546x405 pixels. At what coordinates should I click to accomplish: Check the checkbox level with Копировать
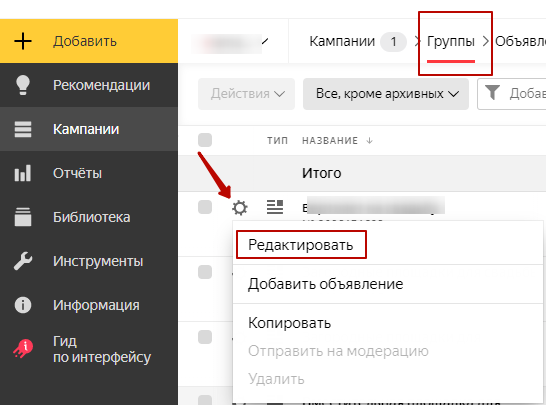click(205, 337)
